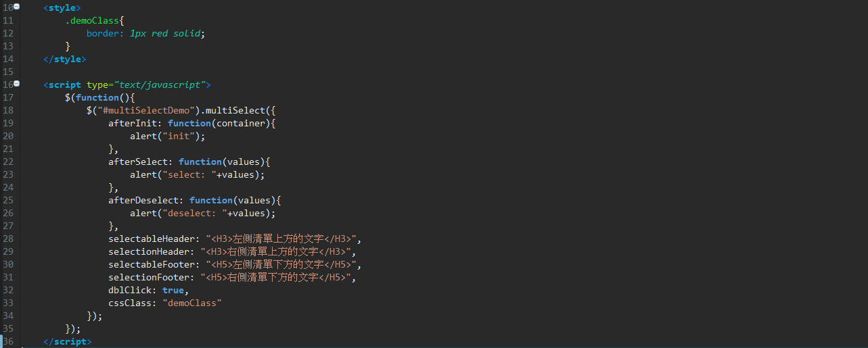Click the true value of dblClick
The image size is (868, 348).
(173, 290)
